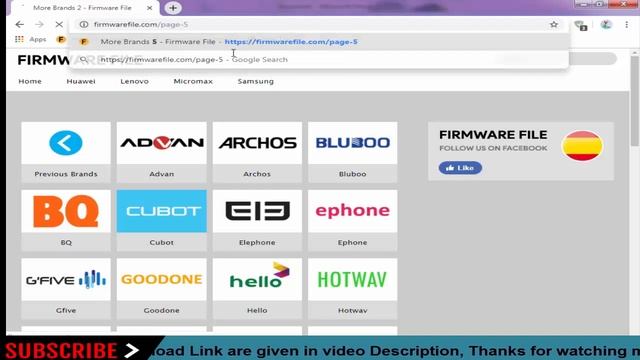The image size is (640, 360).
Task: Open a new browser tab
Action: tap(173, 8)
